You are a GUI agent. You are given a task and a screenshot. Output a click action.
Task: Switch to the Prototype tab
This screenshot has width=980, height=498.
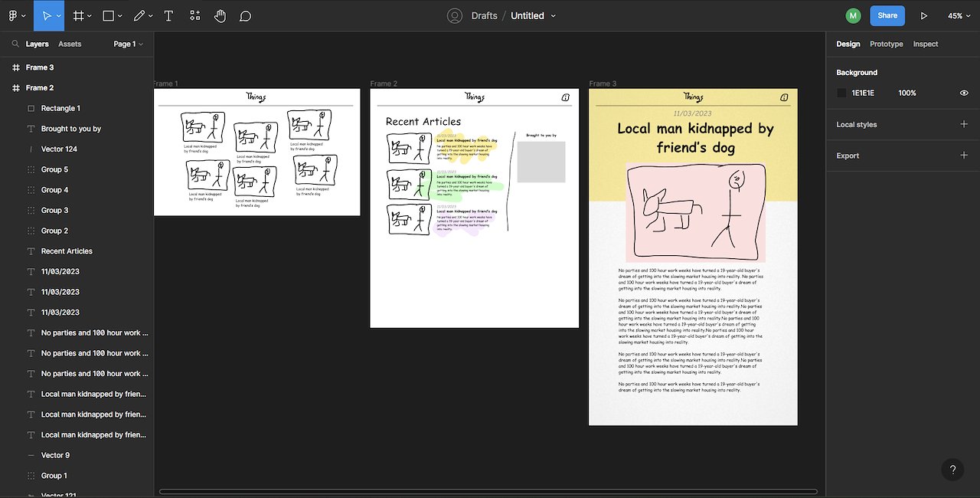click(x=886, y=44)
